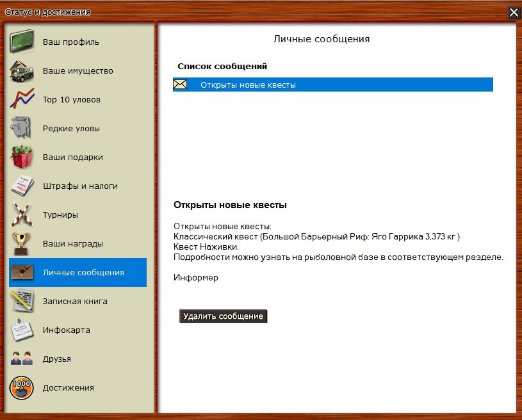This screenshot has width=522, height=420.
Task: Click the Инфокарта pinned note icon
Action: coord(22,330)
